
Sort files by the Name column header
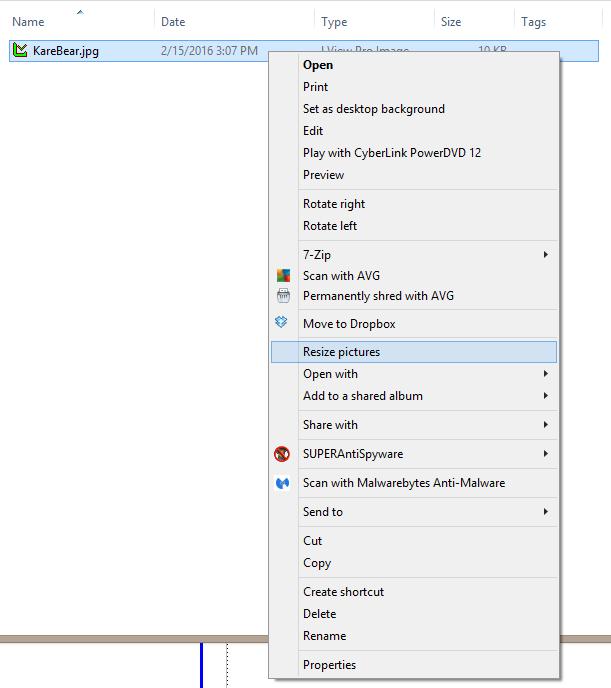point(28,21)
